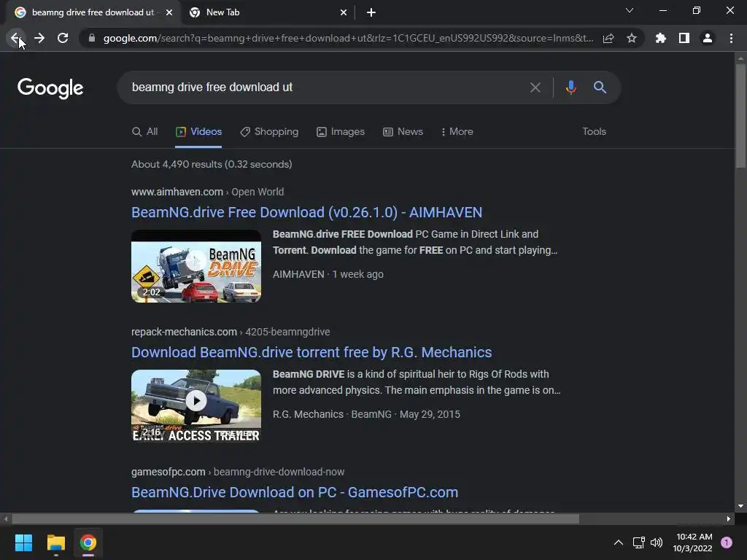Viewport: 747px width, 560px height.
Task: Share this page using the share icon
Action: tap(608, 38)
